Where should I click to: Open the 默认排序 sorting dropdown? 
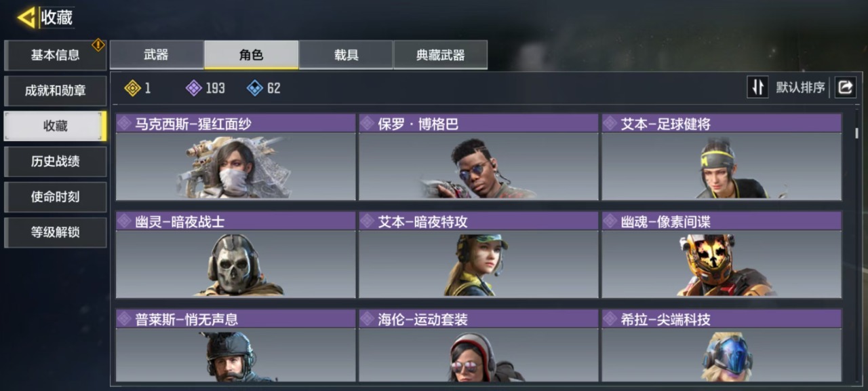tap(800, 88)
